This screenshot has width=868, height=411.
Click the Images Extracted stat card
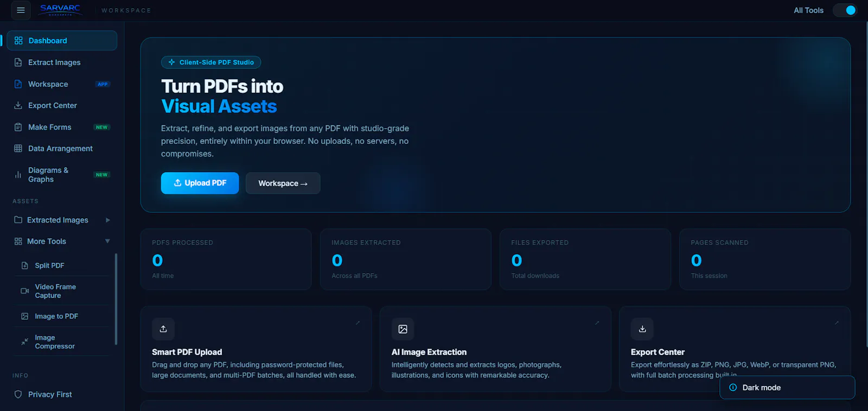[x=405, y=259]
